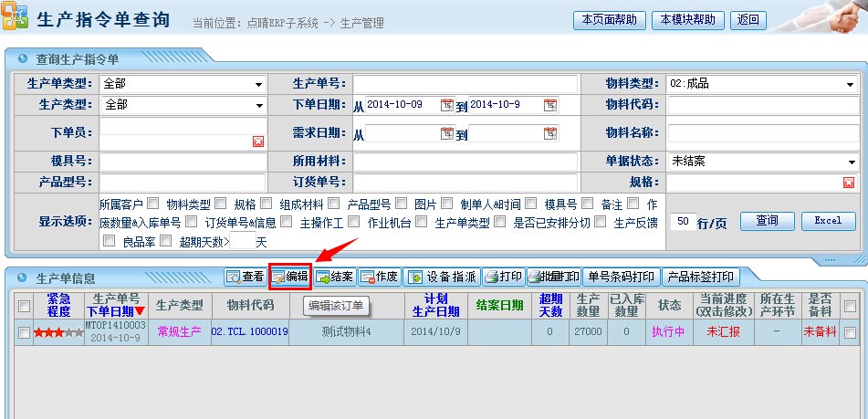Open the 物料类型 dropdown showing 02:成品
868x419 pixels.
point(848,84)
